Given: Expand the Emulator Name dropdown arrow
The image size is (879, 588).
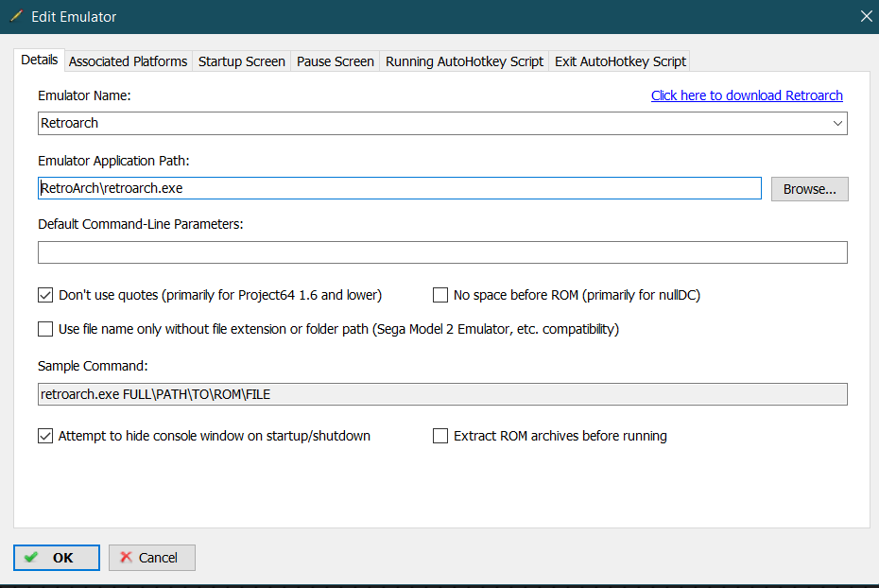Looking at the screenshot, I should coord(837,123).
